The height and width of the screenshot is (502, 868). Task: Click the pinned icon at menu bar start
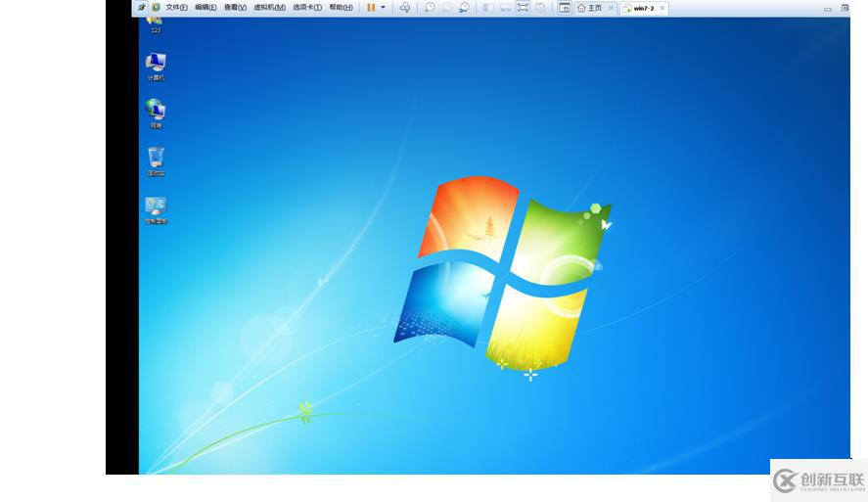click(142, 7)
